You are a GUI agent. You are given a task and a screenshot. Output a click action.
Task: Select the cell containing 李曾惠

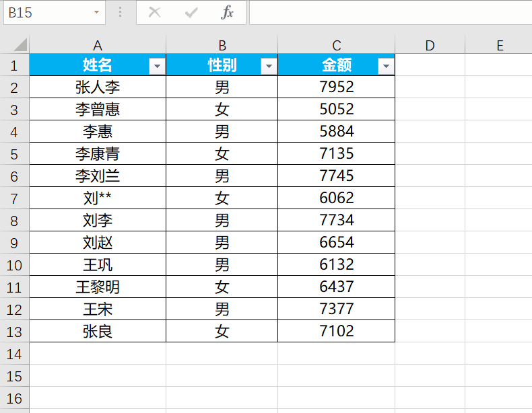[98, 109]
